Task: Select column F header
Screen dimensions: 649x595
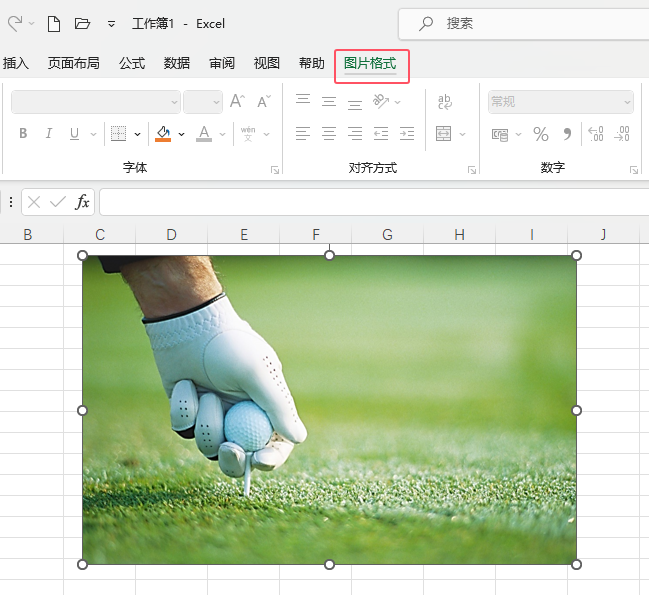Action: point(316,235)
